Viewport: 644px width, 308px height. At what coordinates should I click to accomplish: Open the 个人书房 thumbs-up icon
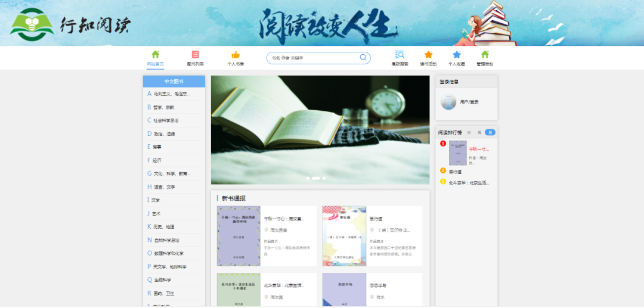tap(236, 55)
